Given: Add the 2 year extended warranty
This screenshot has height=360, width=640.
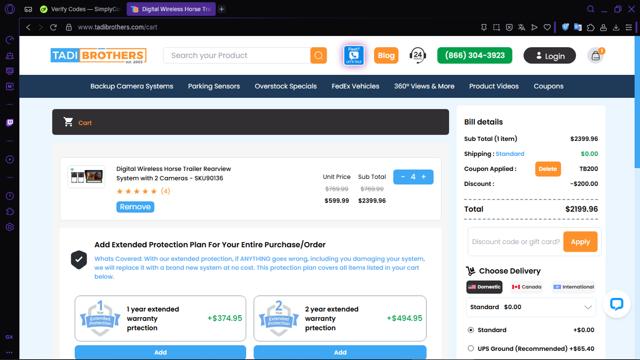Looking at the screenshot, I should pyautogui.click(x=340, y=352).
